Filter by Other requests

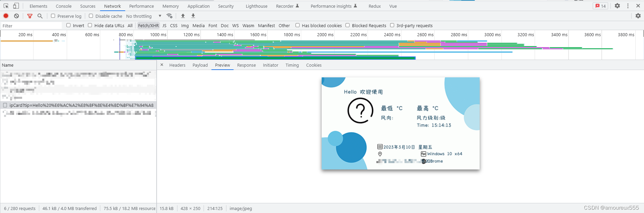[284, 25]
